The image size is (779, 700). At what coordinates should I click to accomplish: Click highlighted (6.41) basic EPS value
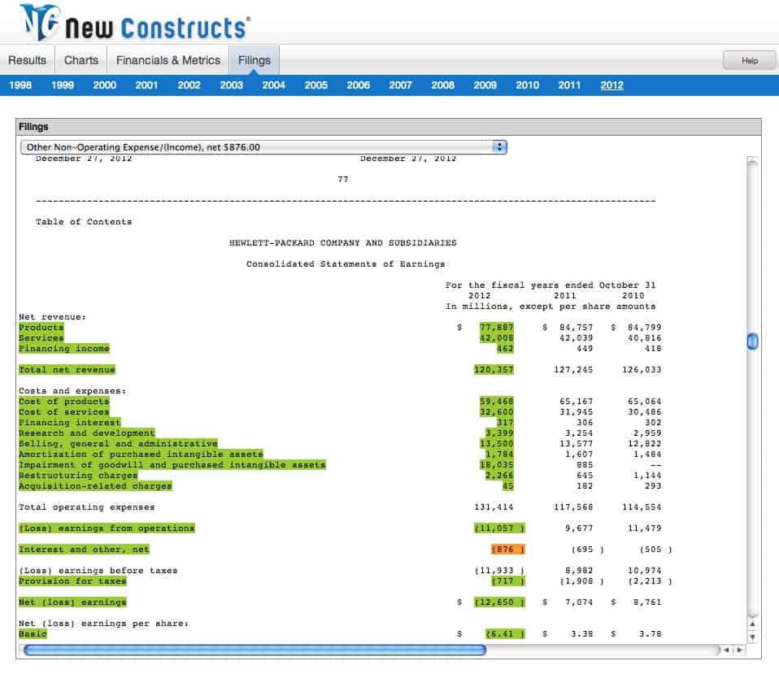coord(505,634)
